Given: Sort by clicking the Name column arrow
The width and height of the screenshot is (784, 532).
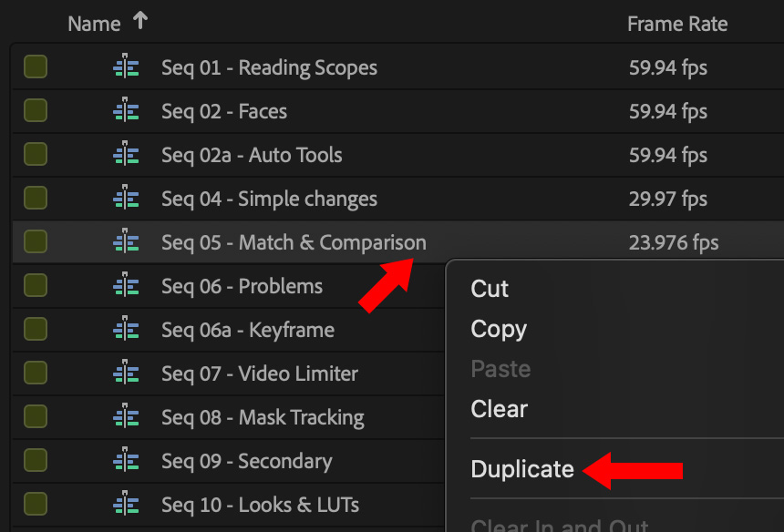Looking at the screenshot, I should tap(139, 22).
